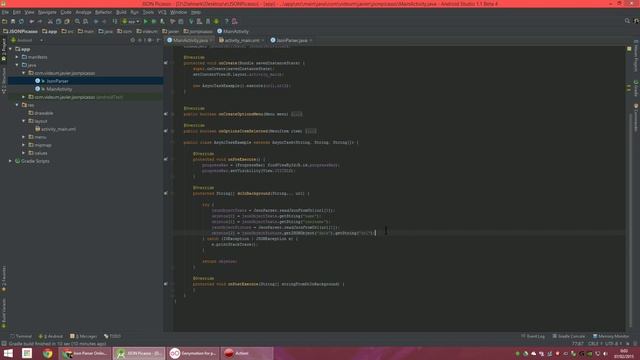Expand the menu folder node

point(24,137)
